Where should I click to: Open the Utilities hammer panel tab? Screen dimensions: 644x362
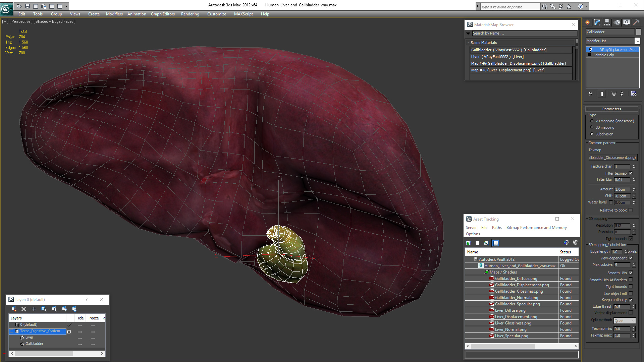(636, 22)
